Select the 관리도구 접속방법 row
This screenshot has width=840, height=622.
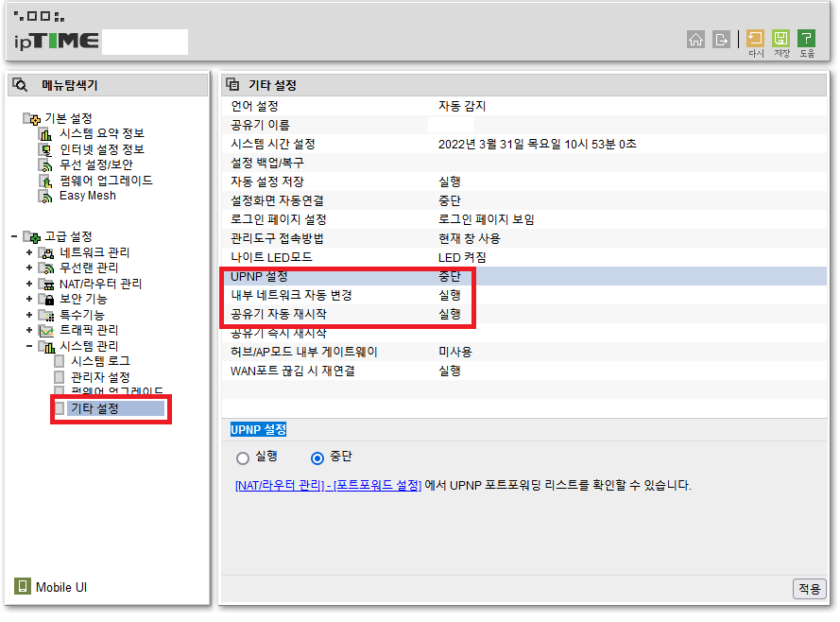point(523,238)
